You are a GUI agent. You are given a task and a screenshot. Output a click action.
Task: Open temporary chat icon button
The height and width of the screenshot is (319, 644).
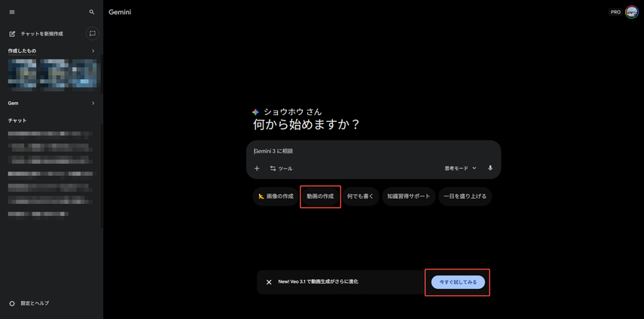(x=93, y=33)
